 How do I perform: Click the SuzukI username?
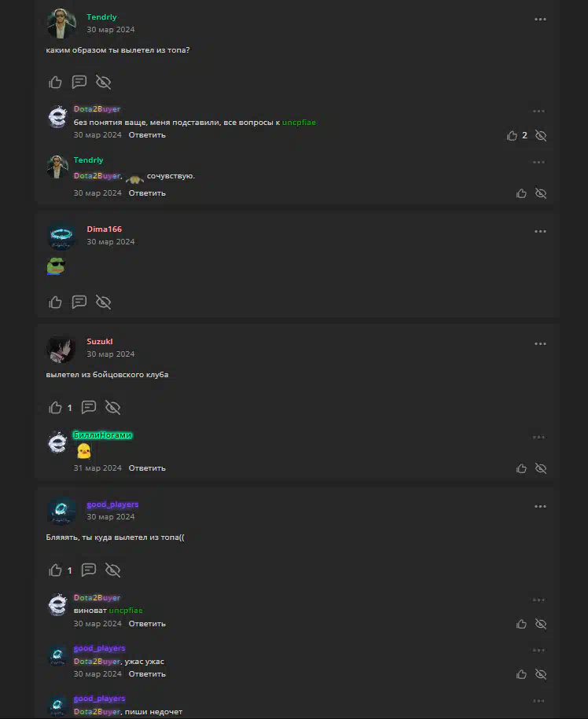(x=100, y=341)
